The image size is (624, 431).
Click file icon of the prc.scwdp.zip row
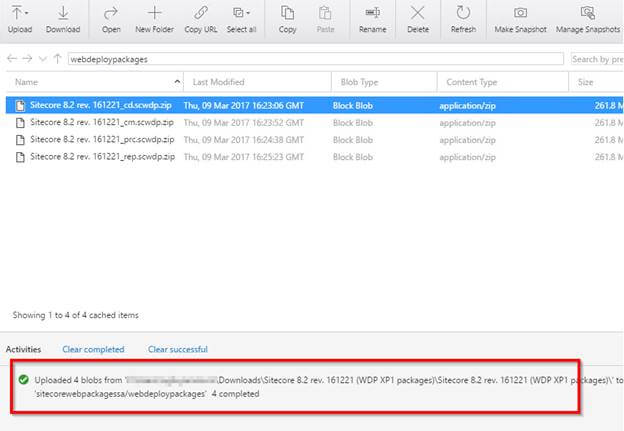(x=20, y=140)
